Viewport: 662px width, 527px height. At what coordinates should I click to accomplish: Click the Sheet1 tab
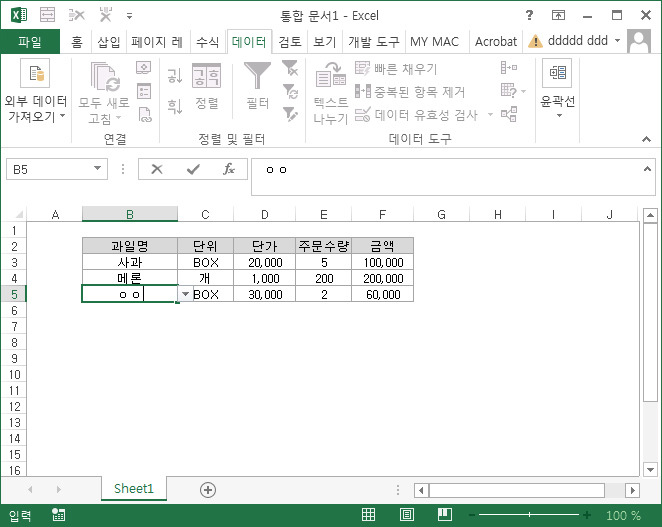coord(134,489)
